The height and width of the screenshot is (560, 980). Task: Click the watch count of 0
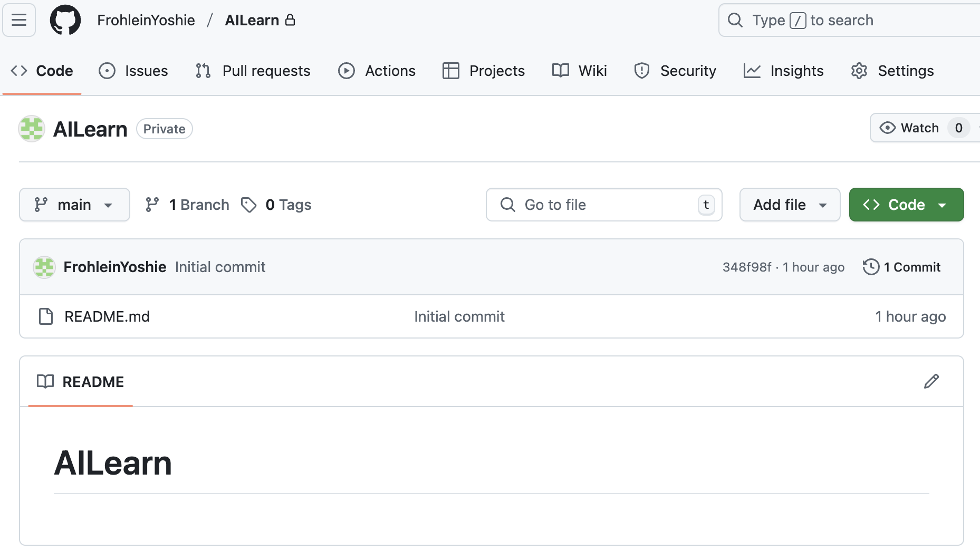(x=958, y=128)
